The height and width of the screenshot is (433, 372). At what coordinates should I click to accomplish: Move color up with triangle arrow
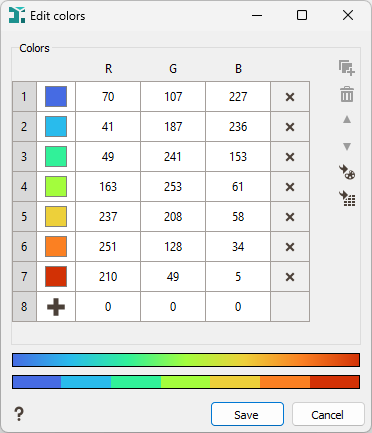pyautogui.click(x=347, y=119)
